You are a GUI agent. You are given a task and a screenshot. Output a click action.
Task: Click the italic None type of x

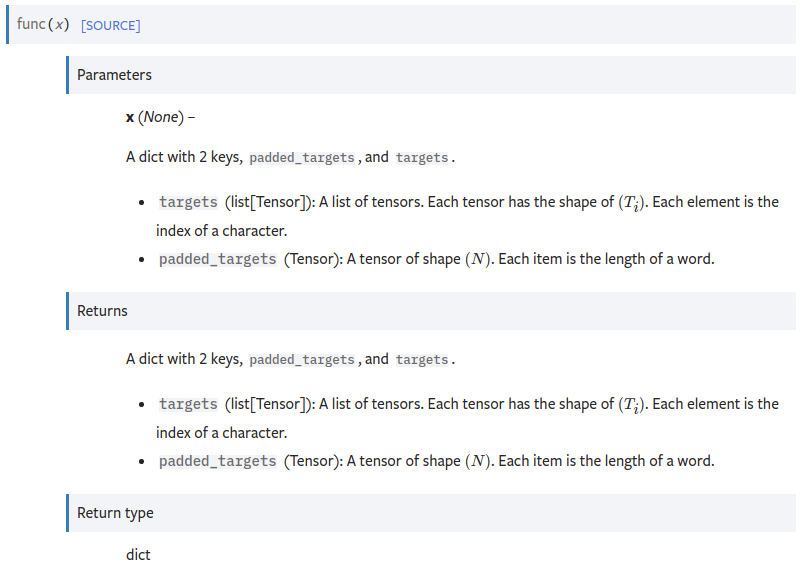click(160, 117)
